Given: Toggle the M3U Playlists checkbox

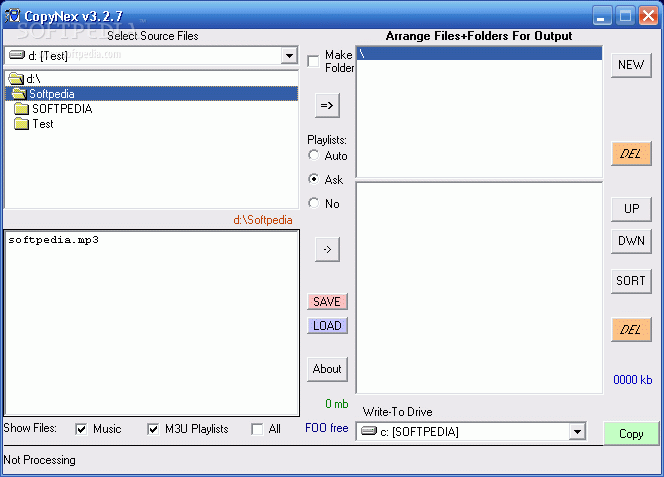Looking at the screenshot, I should coord(153,429).
